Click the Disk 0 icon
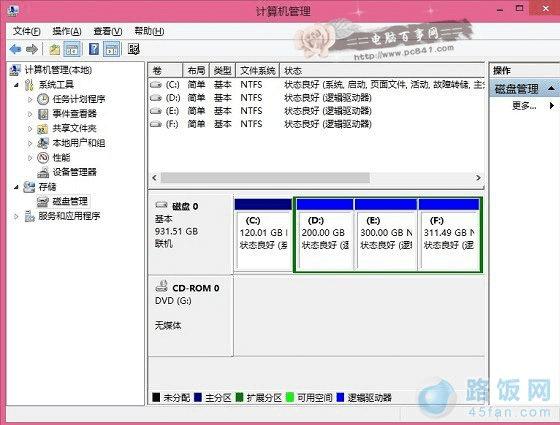560x425 pixels. click(x=161, y=205)
